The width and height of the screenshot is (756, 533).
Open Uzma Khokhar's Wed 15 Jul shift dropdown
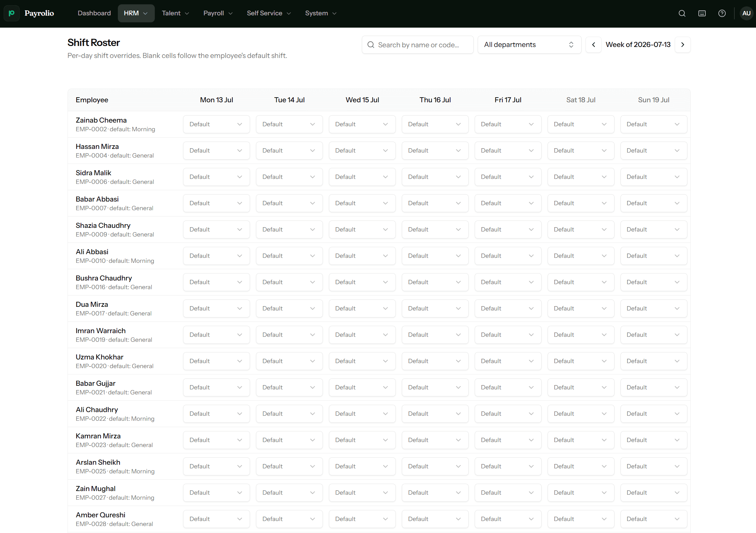[362, 361]
